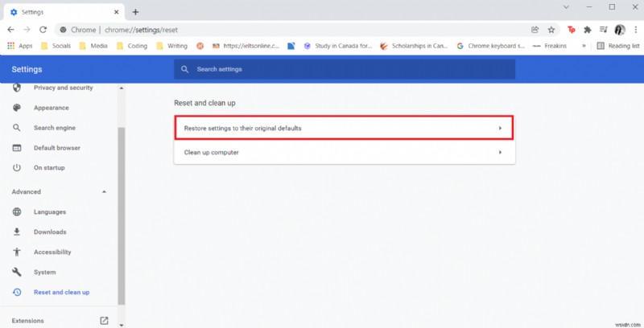This screenshot has width=644, height=328.
Task: Open the red Tp extension icon
Action: point(571,30)
